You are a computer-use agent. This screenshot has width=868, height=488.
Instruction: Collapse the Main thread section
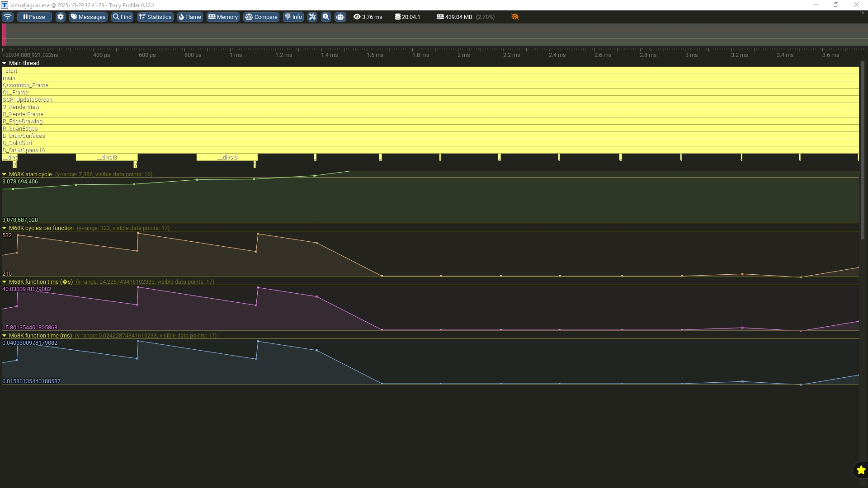[5, 63]
